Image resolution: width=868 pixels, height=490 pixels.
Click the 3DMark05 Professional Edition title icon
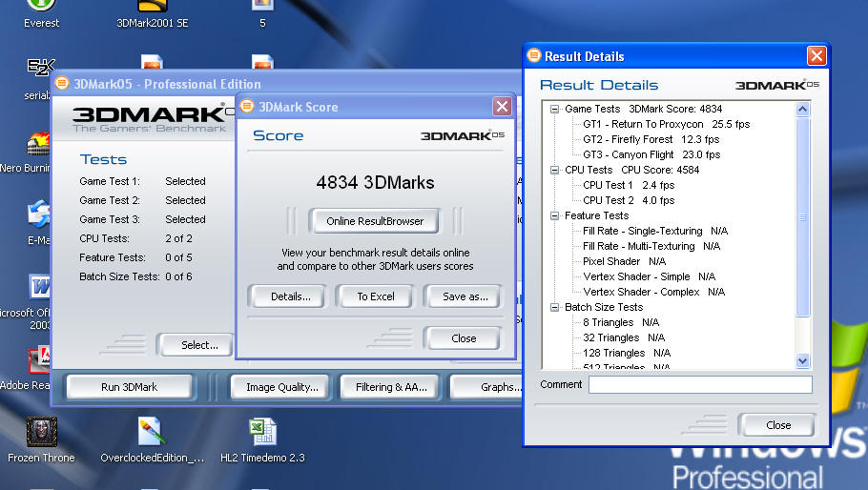(61, 84)
